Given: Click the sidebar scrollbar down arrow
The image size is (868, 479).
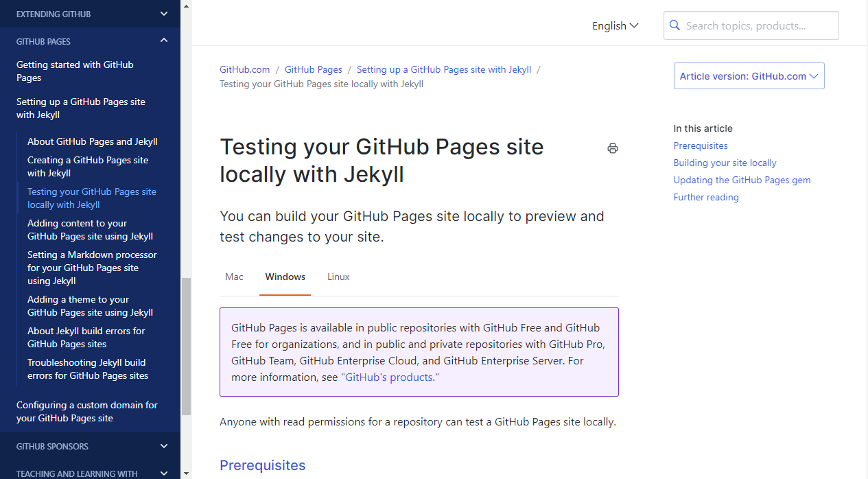Looking at the screenshot, I should click(186, 473).
